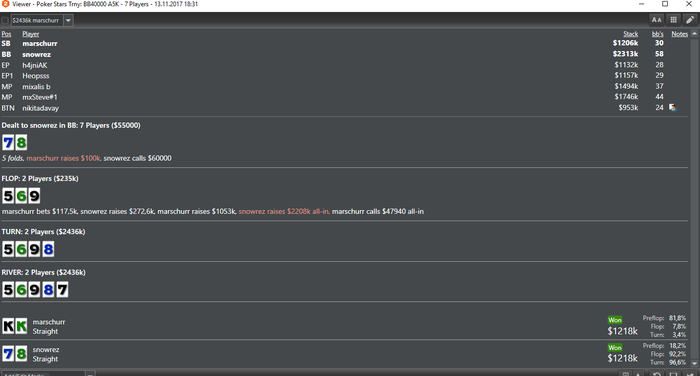Sort by the bb's column header
Image resolution: width=700 pixels, height=376 pixels.
(658, 34)
